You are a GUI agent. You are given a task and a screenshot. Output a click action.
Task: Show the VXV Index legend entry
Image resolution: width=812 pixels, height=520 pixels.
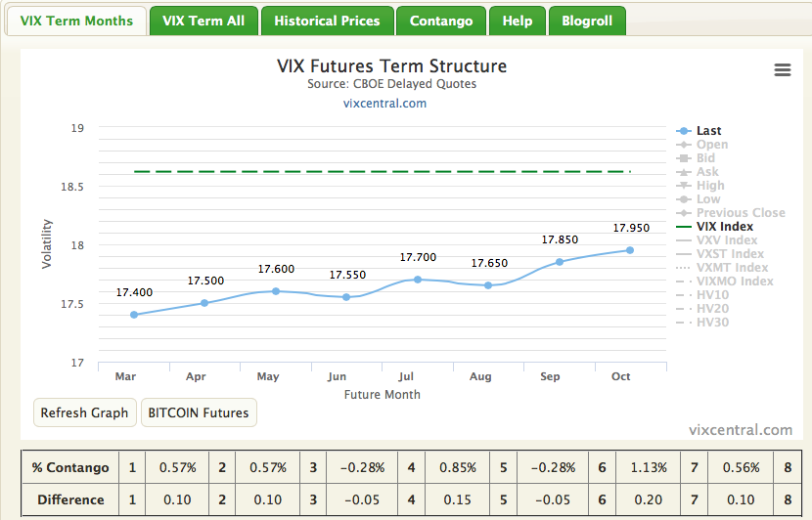click(x=726, y=240)
